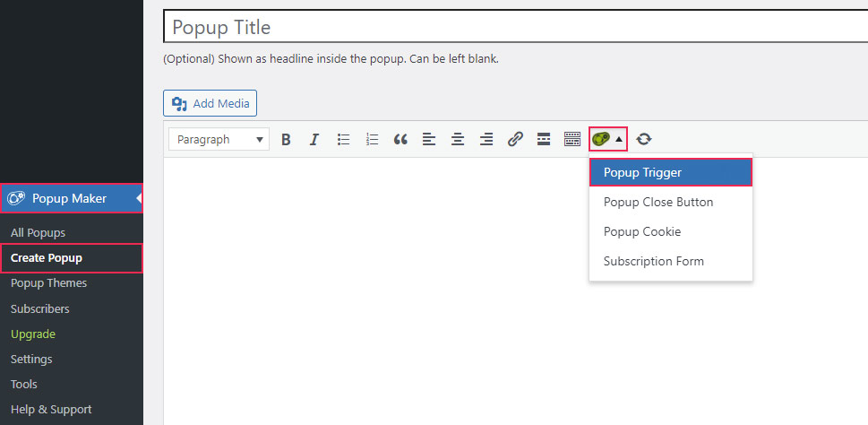Open the Paragraph format dropdown

[219, 140]
